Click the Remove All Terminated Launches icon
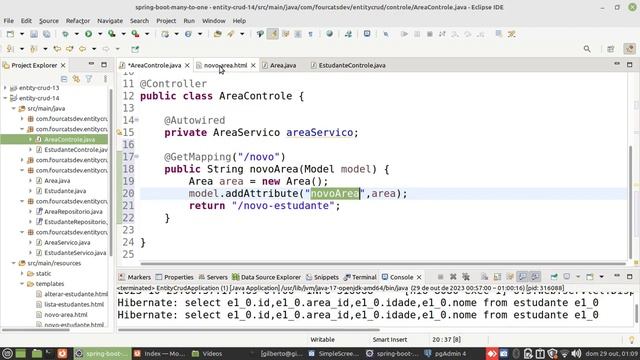 (466, 277)
